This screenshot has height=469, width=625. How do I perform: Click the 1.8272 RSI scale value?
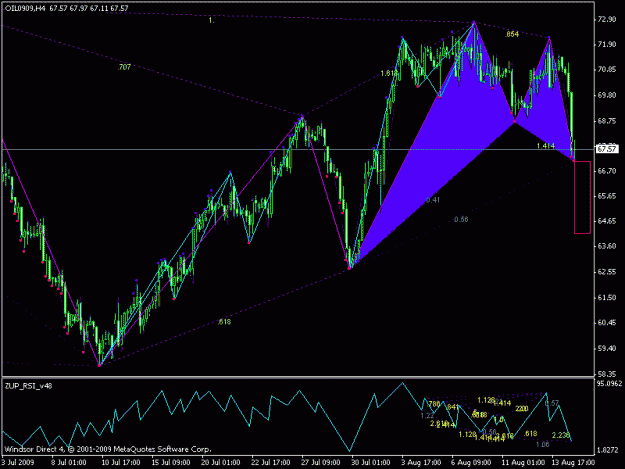(608, 450)
